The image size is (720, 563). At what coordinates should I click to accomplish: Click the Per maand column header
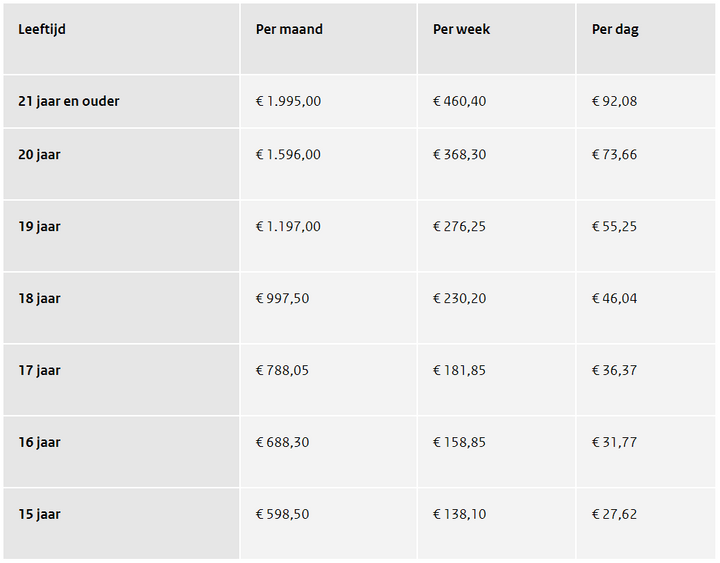coord(289,29)
